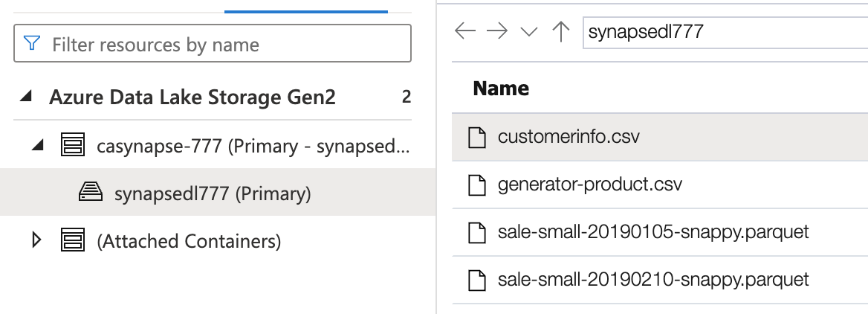This screenshot has width=868, height=314.
Task: Open sale-small-20190105-snappy.parquet file
Action: click(652, 232)
